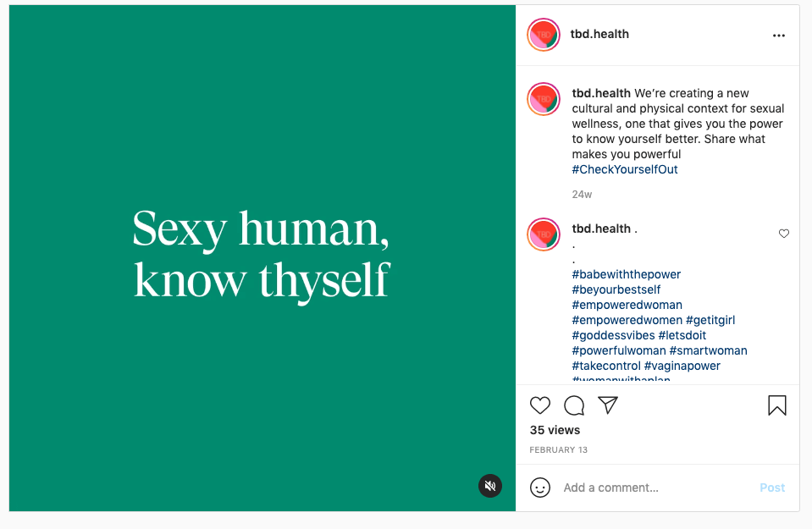Save the post with the bookmark icon
Screen dimensions: 812x529
[x=776, y=405]
